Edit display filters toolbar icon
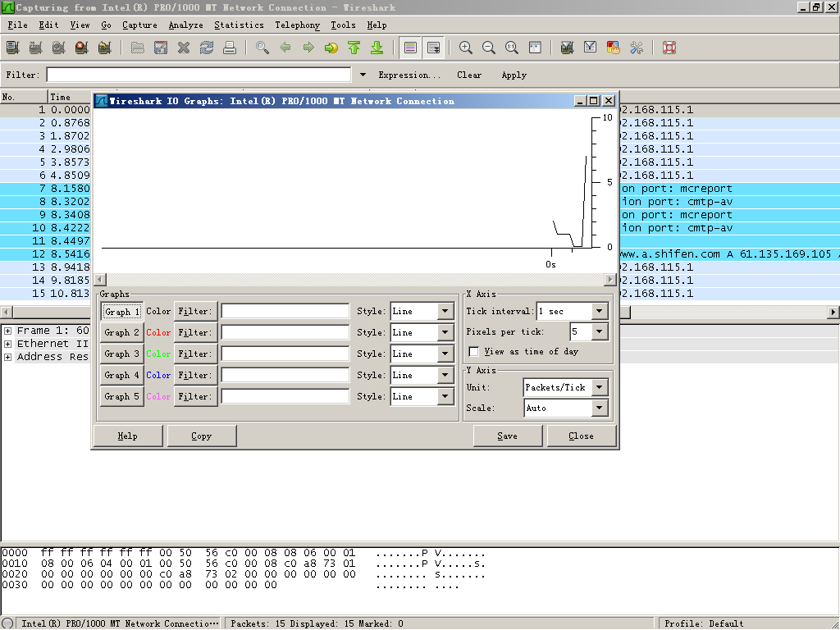 pos(591,48)
